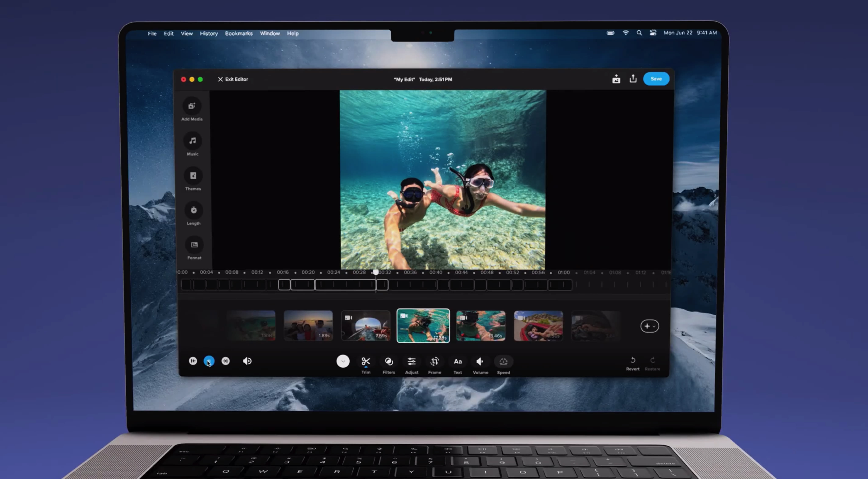Open the add clip dropdown
This screenshot has width=868, height=479.
coord(650,326)
